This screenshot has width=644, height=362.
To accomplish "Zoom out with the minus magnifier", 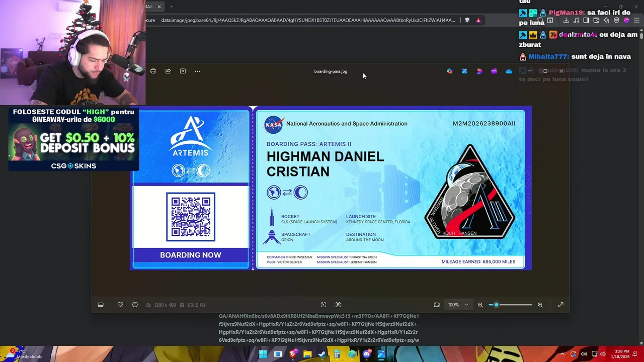I will (x=480, y=305).
